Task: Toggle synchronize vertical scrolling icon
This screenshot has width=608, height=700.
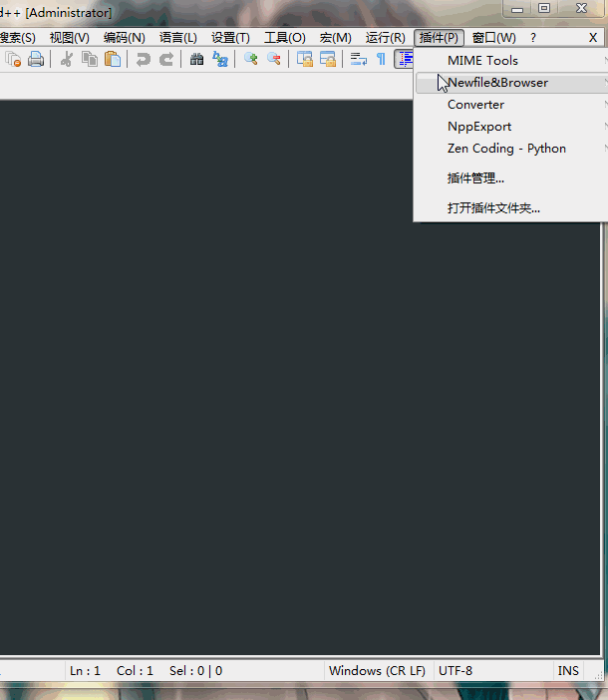Action: (x=305, y=59)
